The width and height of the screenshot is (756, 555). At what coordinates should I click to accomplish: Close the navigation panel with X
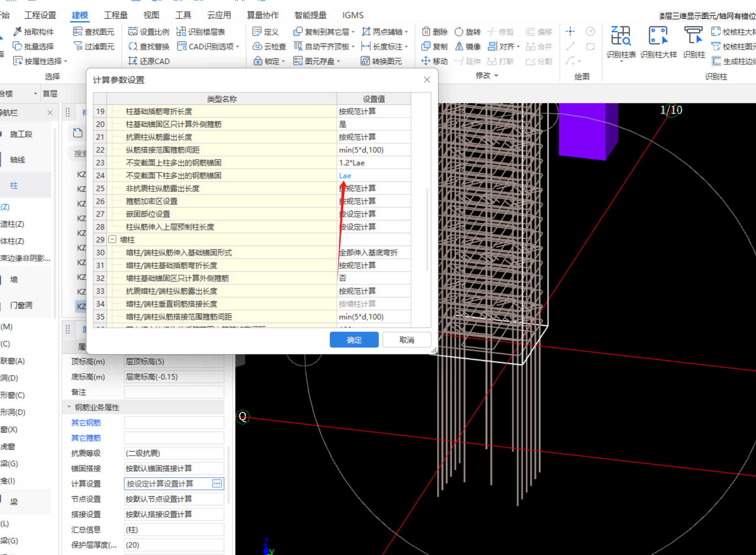(50, 112)
